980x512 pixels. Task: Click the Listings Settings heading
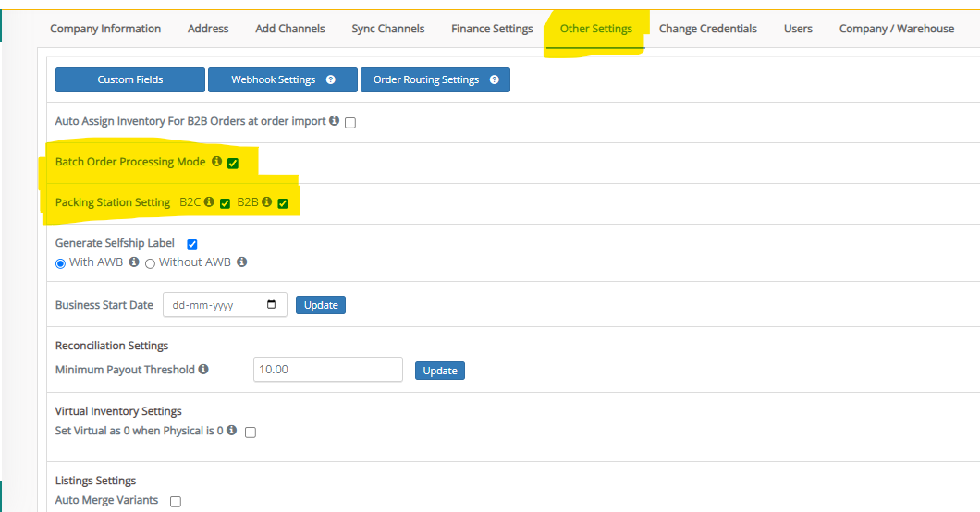coord(95,481)
